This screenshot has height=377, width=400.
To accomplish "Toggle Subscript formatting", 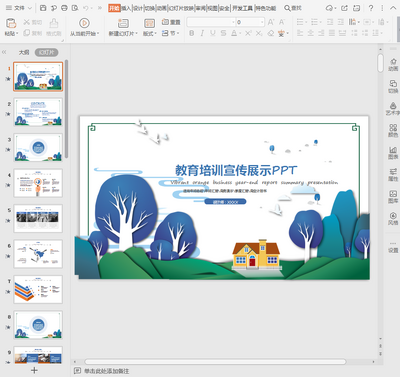I will 259,33.
